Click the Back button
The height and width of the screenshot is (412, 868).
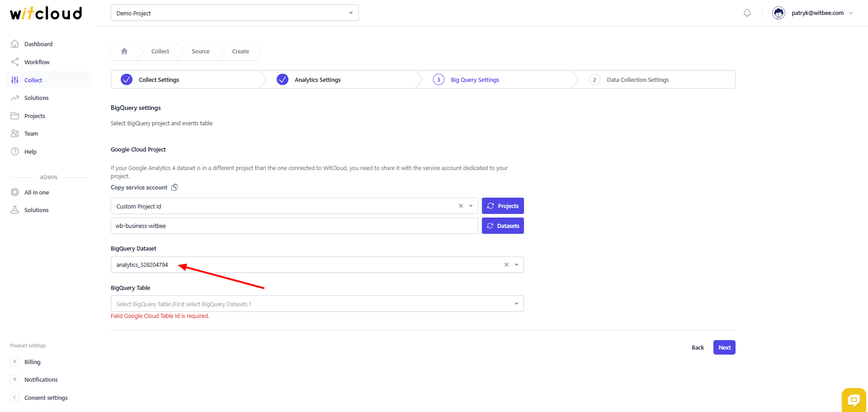pos(698,347)
